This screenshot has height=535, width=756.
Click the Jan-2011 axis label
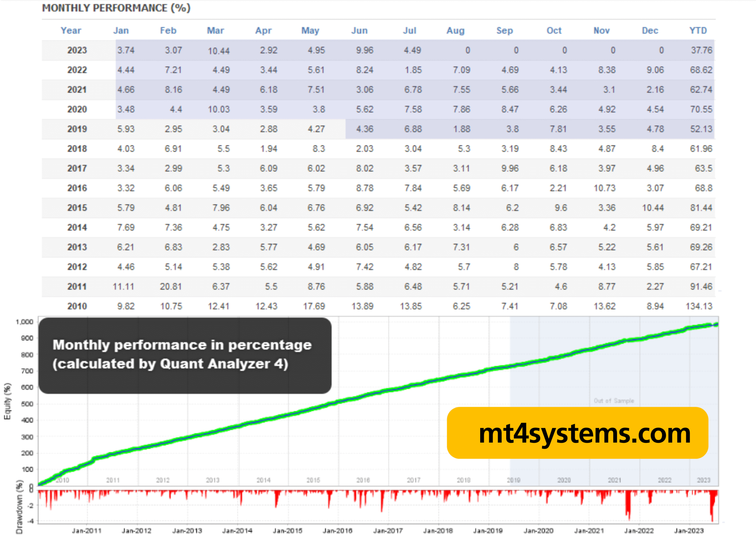click(87, 530)
